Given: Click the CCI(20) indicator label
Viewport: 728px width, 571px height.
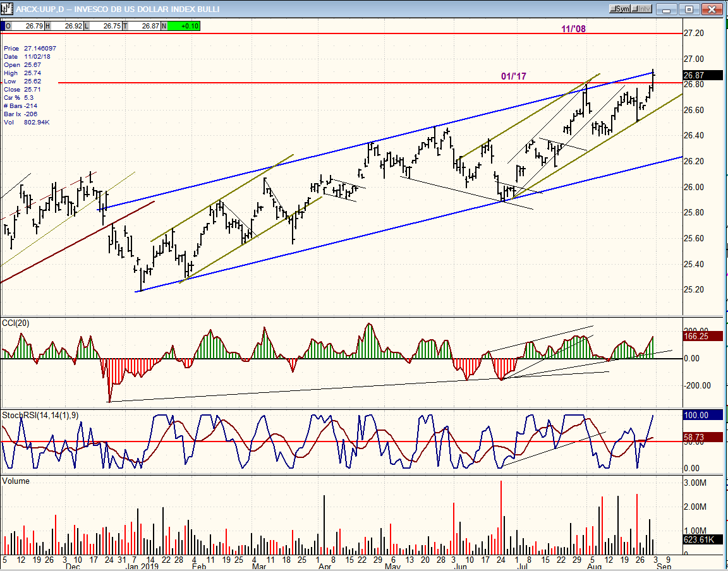Looking at the screenshot, I should [16, 323].
